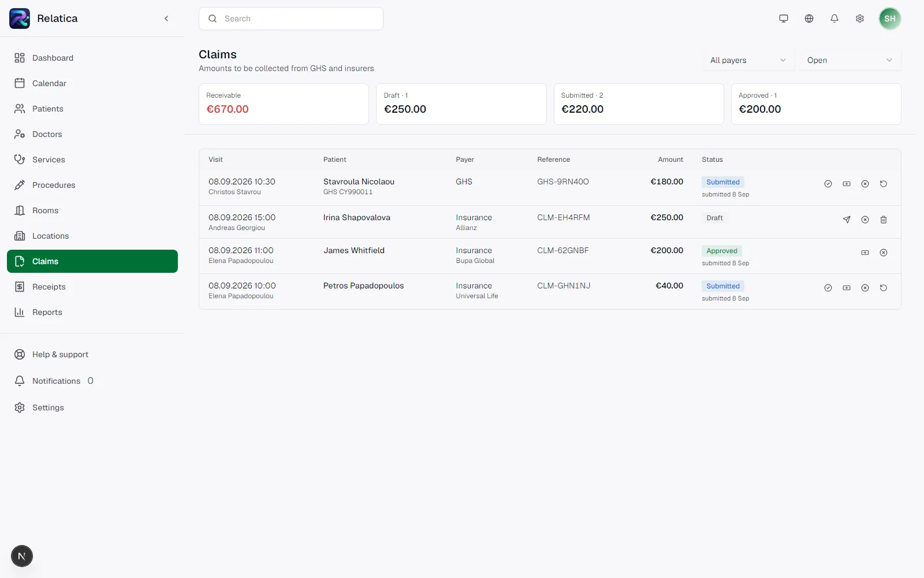Click the Relatica logo

tap(20, 18)
